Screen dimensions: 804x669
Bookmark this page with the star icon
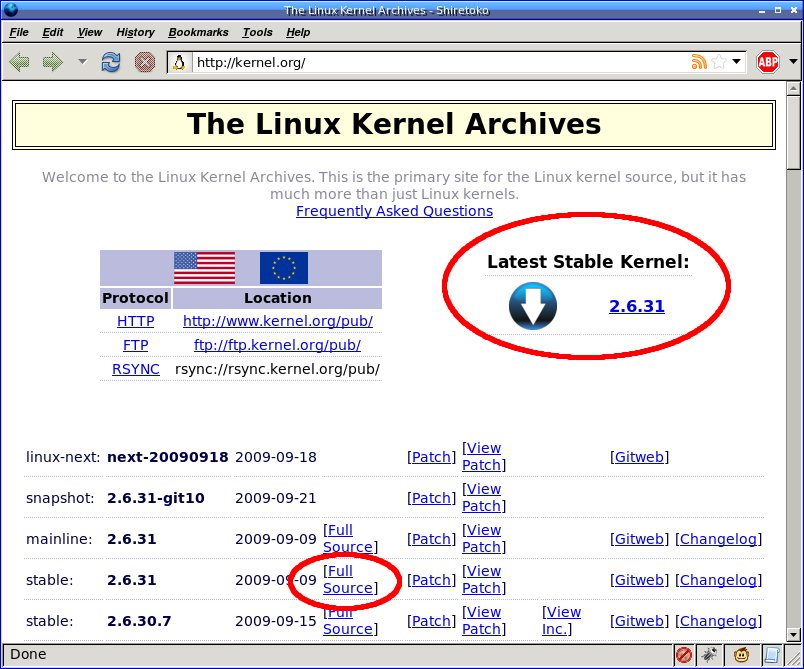coord(719,62)
